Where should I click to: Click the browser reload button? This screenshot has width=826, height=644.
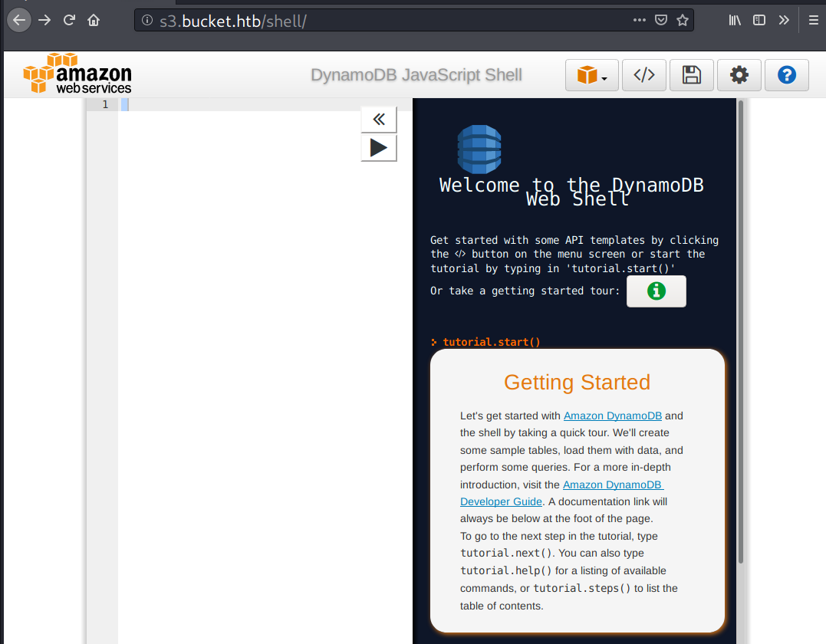[69, 21]
